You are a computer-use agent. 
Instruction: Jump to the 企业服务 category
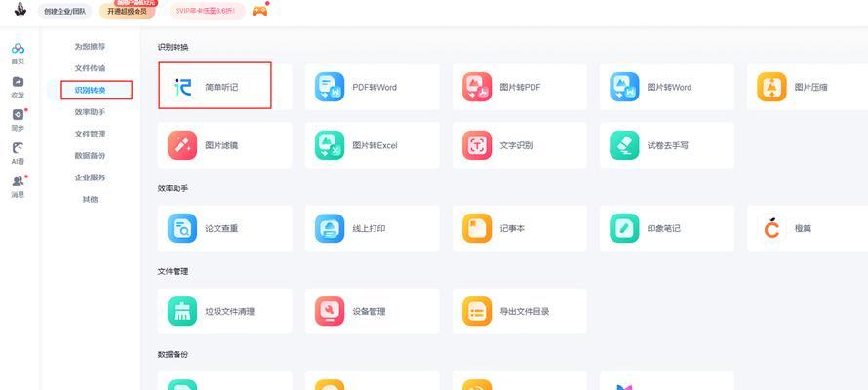point(90,177)
